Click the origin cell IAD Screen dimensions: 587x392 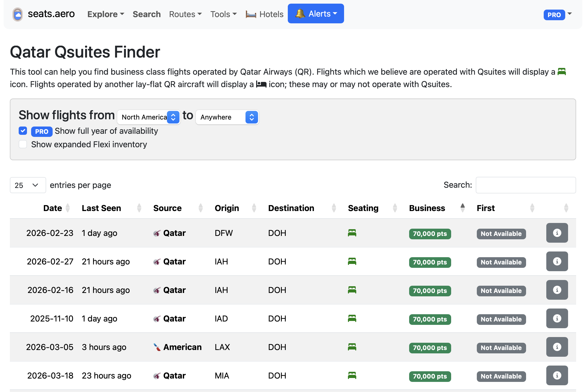(x=221, y=318)
